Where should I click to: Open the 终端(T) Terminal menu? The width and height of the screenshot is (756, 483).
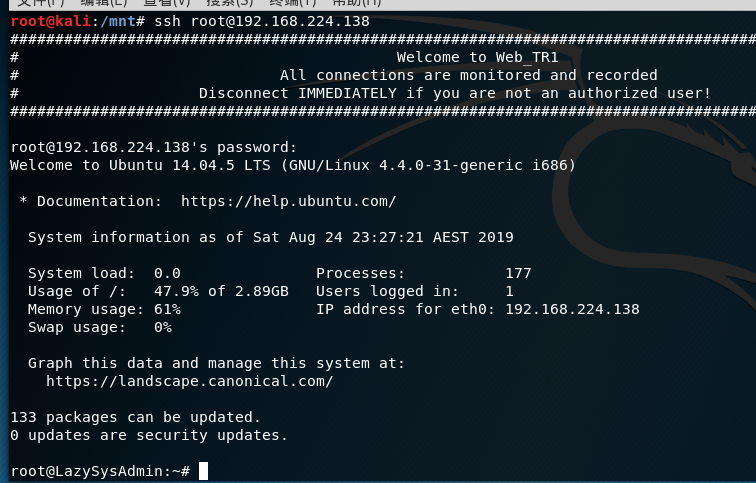pos(292,3)
